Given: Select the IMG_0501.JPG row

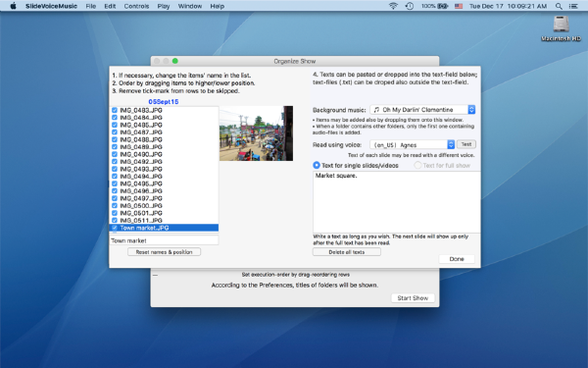Looking at the screenshot, I should (164, 213).
